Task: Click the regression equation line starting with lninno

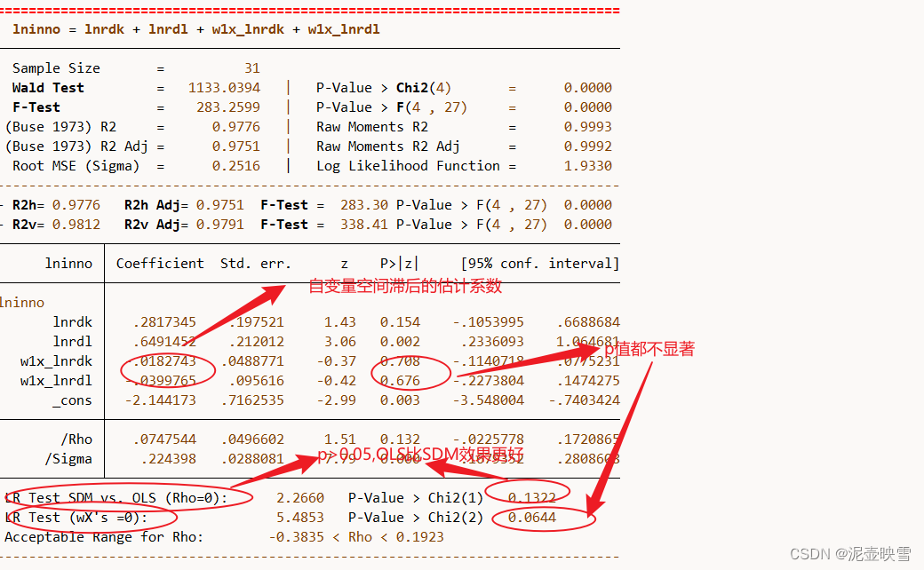Action: click(196, 29)
